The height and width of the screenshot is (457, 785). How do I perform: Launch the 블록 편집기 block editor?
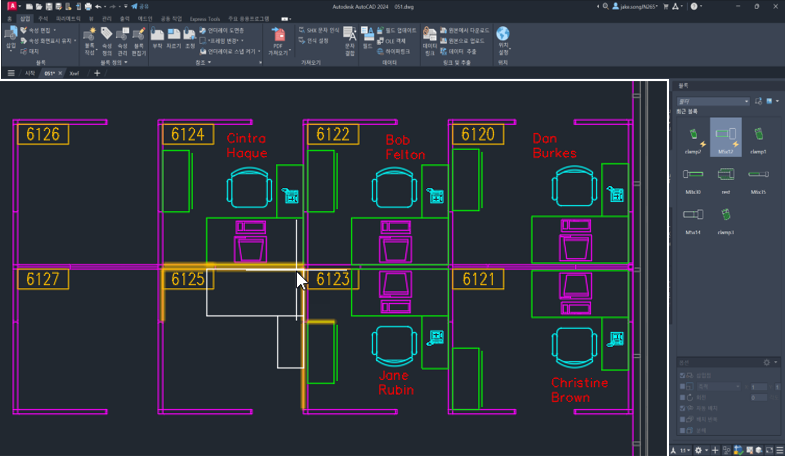tap(139, 41)
